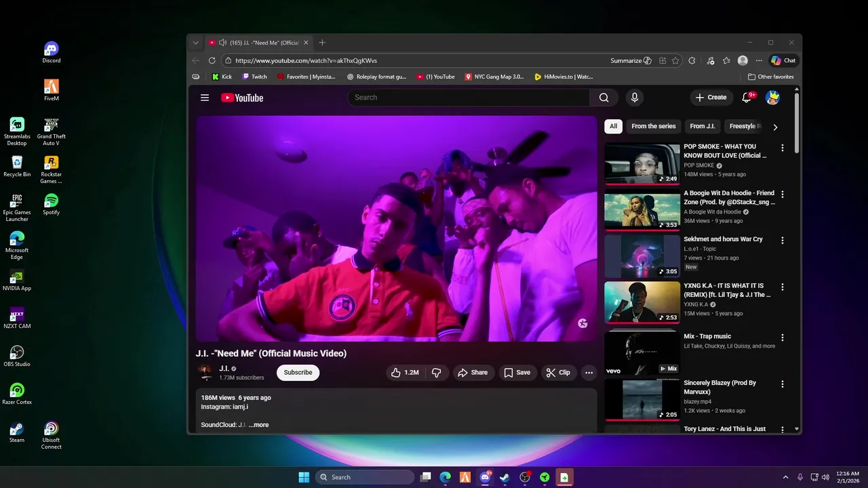Image resolution: width=868 pixels, height=488 pixels.
Task: Click the YouTube search magnifier button
Action: coord(604,98)
